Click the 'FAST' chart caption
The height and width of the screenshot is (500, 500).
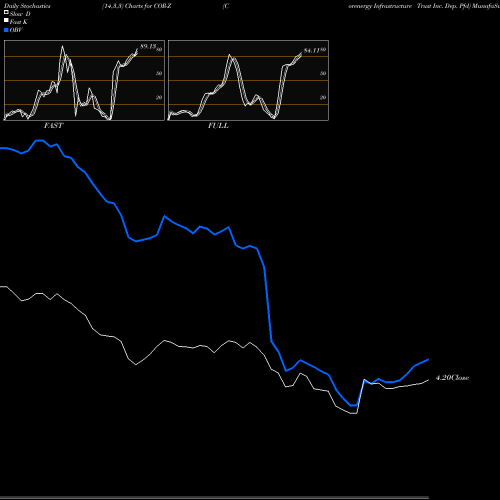tap(53, 126)
